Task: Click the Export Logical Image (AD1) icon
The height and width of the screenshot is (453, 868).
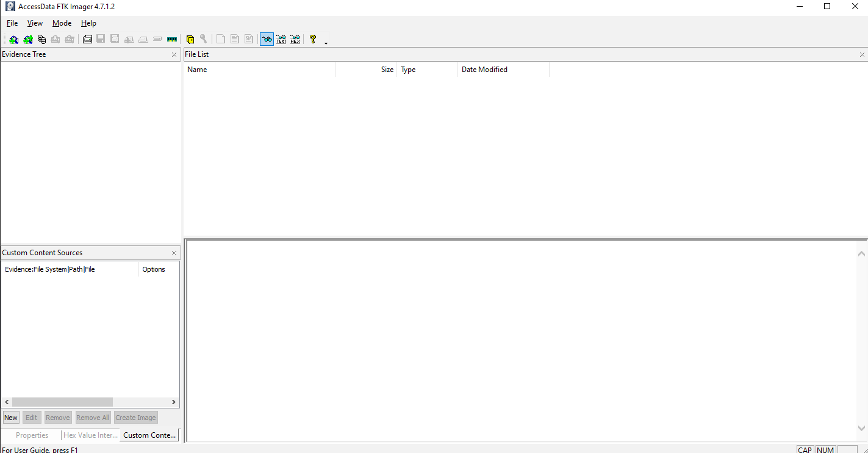Action: pyautogui.click(x=115, y=39)
